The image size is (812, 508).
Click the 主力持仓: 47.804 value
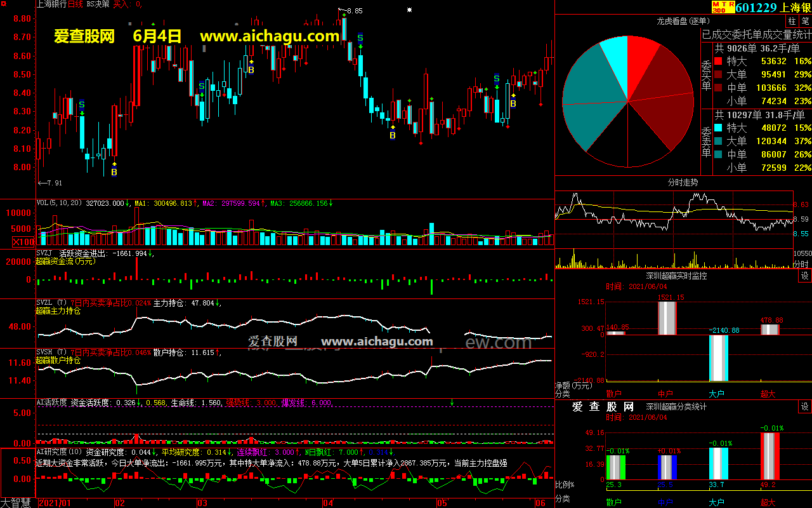click(183, 303)
